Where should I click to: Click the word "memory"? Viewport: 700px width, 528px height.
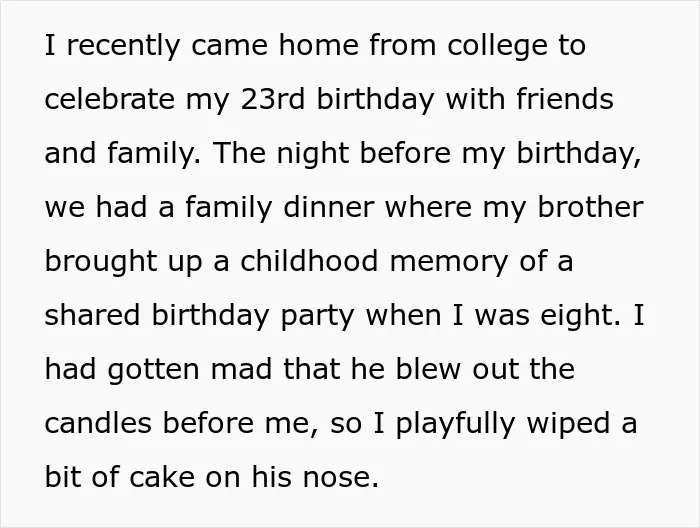(x=449, y=262)
